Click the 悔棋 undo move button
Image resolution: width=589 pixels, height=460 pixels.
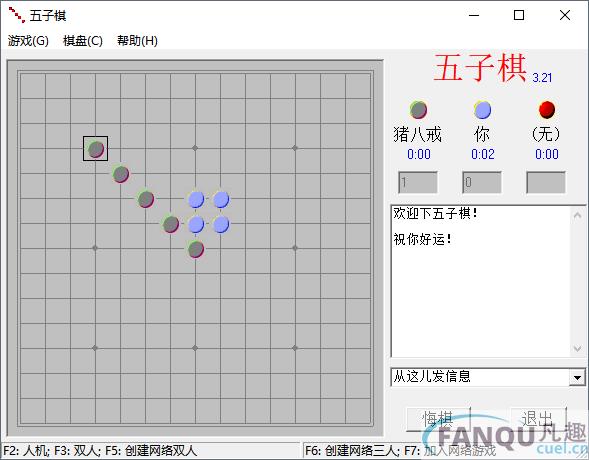[438, 419]
